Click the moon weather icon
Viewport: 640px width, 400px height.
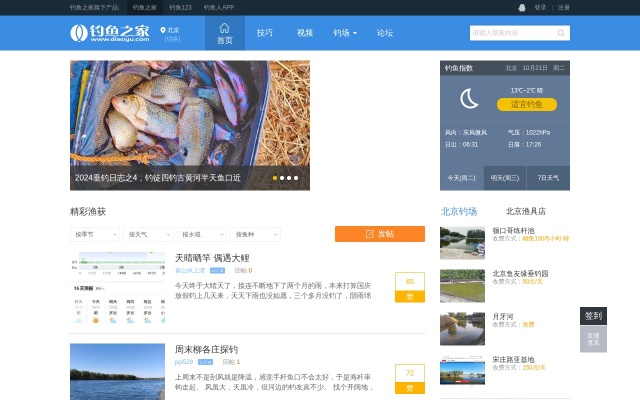469,98
